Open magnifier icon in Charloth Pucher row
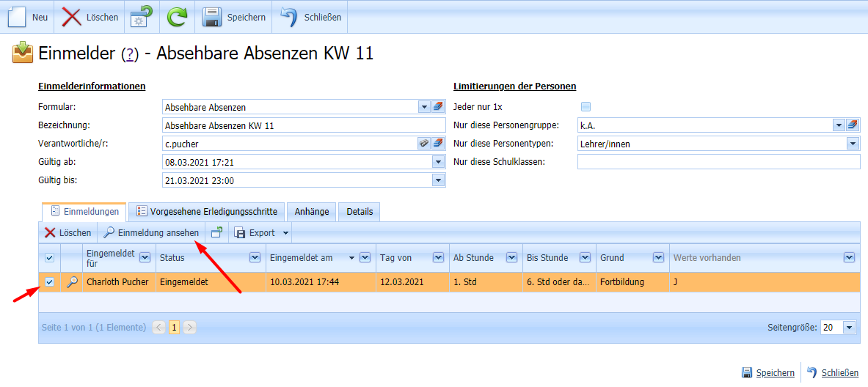The width and height of the screenshot is (868, 387). tap(72, 282)
